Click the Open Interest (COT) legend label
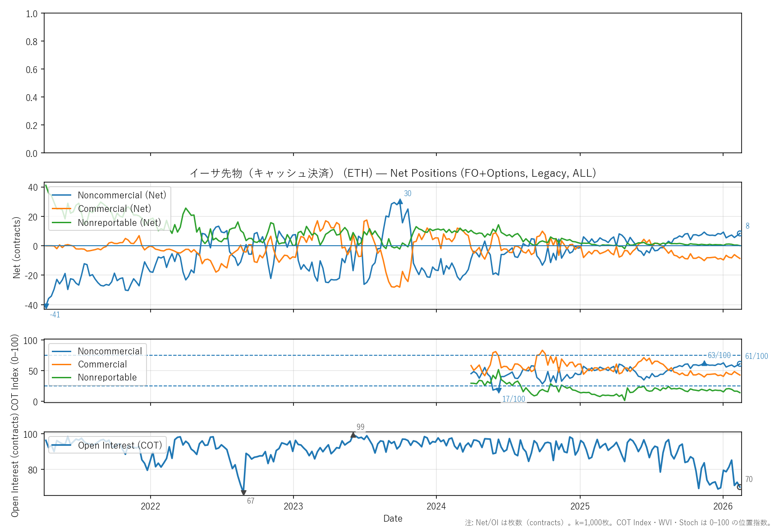 [120, 445]
